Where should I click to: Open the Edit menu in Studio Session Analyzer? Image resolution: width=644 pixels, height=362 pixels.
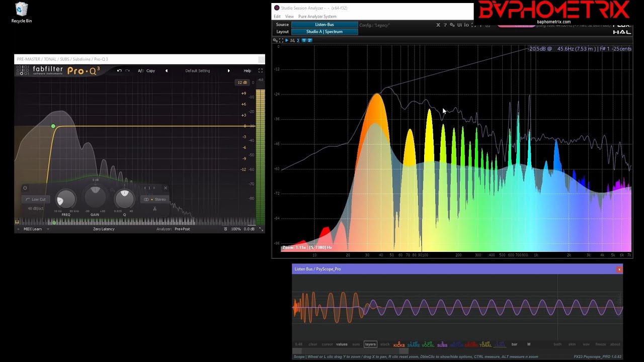[277, 17]
